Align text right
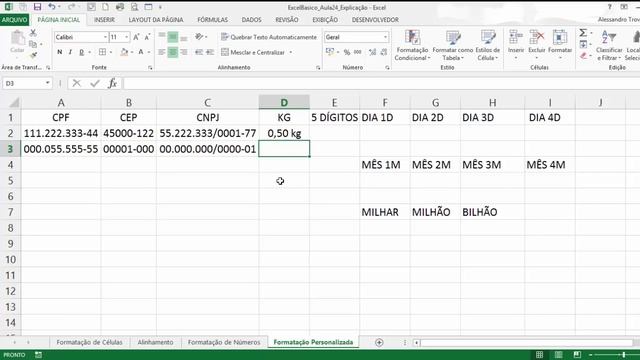 point(184,52)
